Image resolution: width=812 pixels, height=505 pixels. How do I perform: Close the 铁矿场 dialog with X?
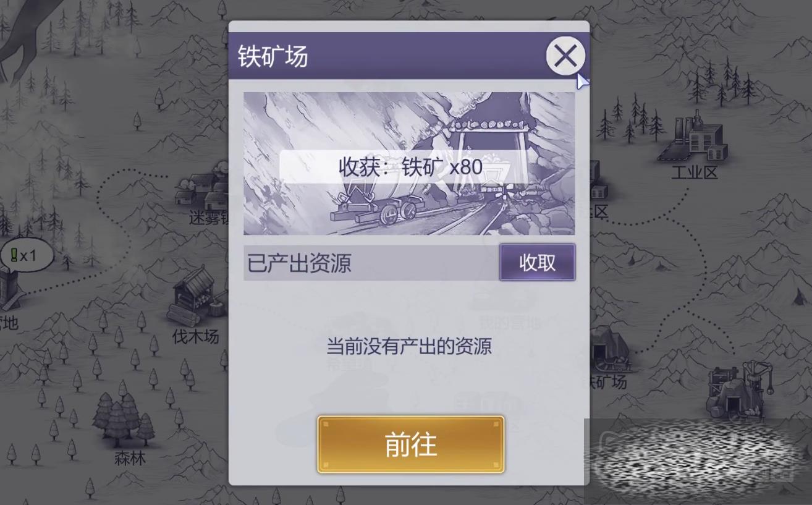[565, 56]
